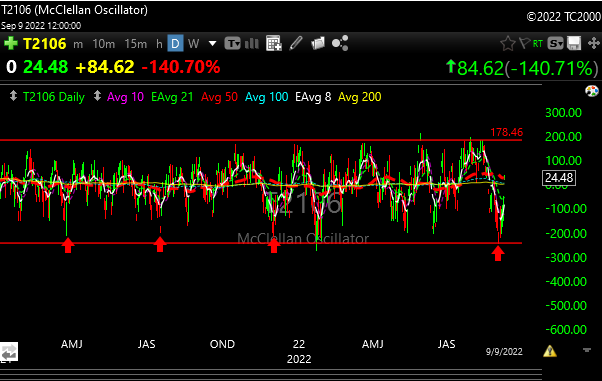Screen dimensions: 602x381
Task: Click the T2106 symbol name
Action: (x=45, y=44)
